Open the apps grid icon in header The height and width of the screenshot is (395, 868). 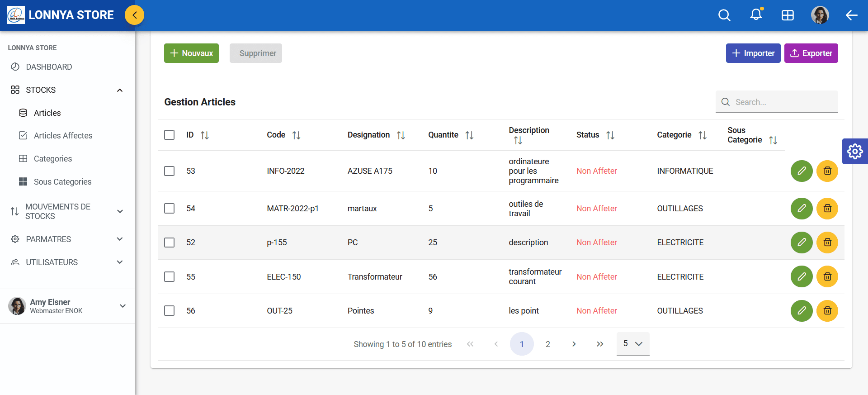[788, 15]
